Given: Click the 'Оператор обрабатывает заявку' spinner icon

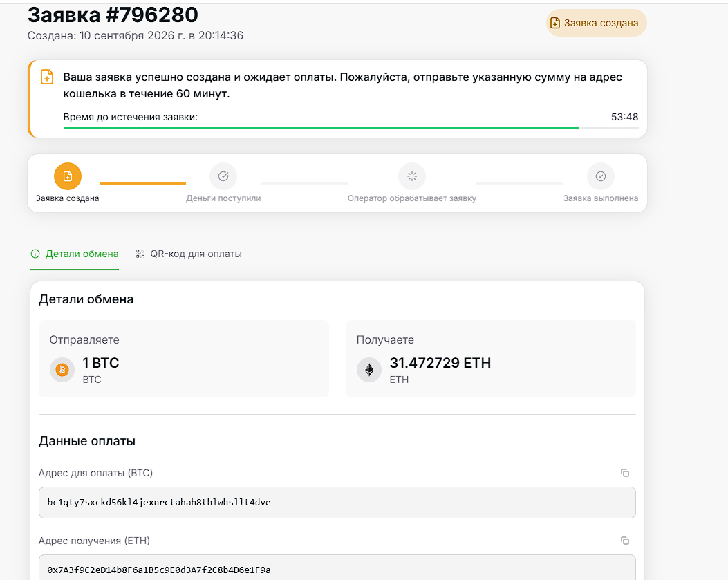Looking at the screenshot, I should (412, 176).
